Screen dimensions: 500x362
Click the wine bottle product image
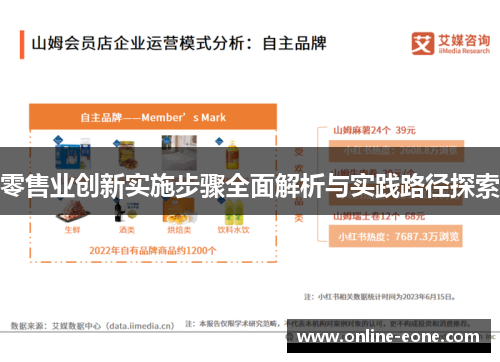pos(126,211)
